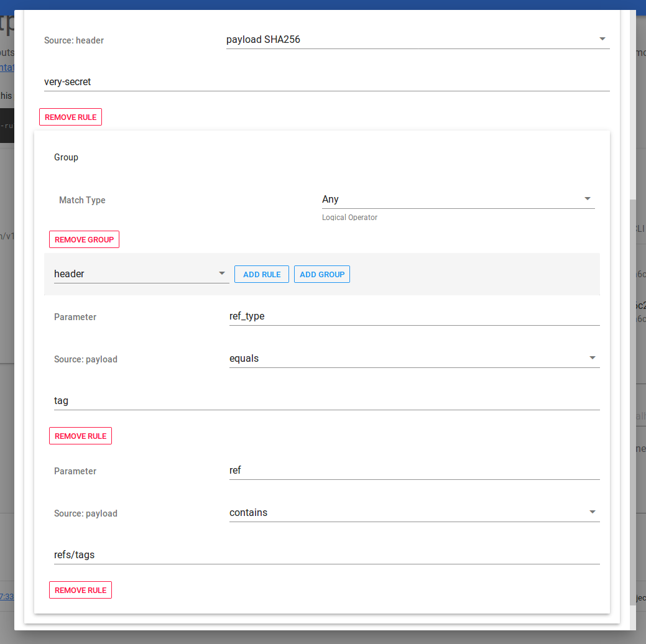Click the ADD GROUP button
The height and width of the screenshot is (644, 646).
pos(321,274)
